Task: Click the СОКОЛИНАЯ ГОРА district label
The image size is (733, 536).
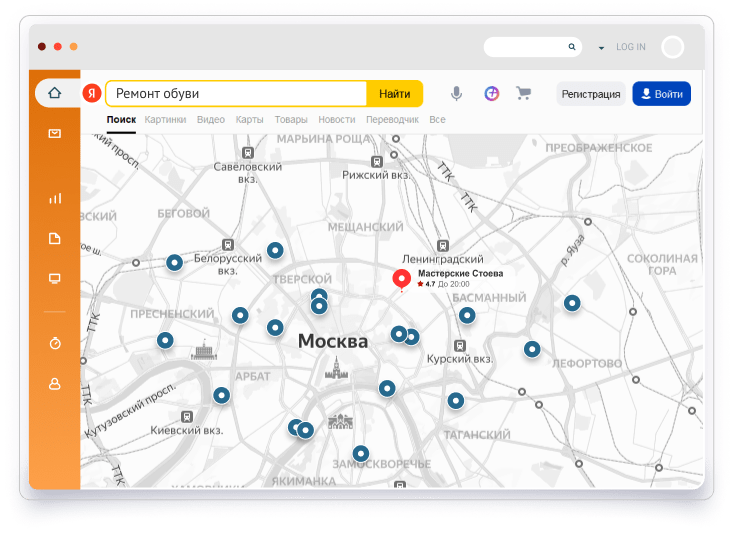Action: tap(662, 264)
